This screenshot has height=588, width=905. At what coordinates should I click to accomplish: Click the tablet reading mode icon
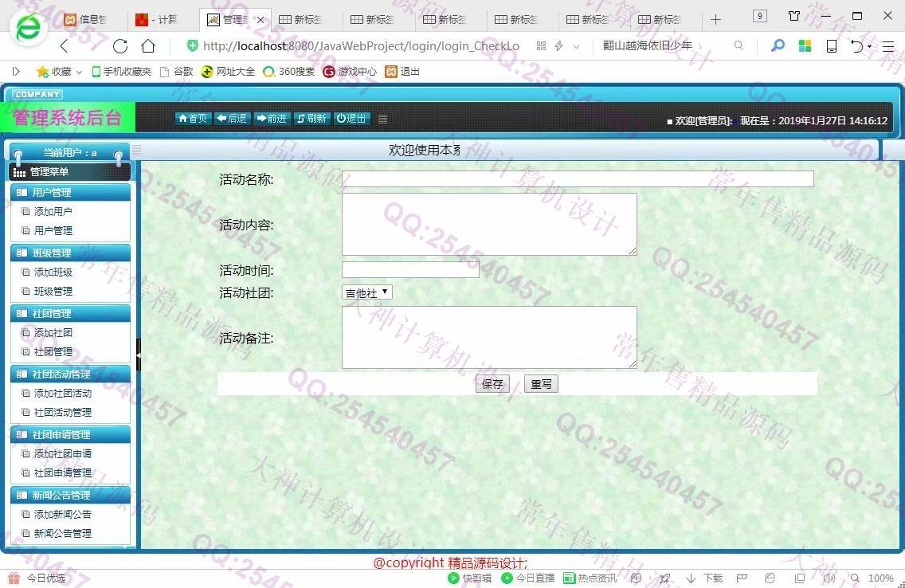click(832, 46)
